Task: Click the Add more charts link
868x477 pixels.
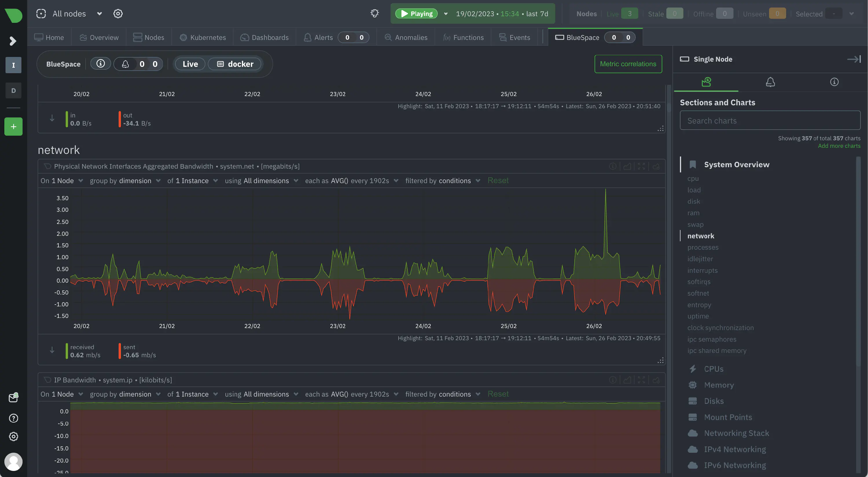Action: pos(839,146)
